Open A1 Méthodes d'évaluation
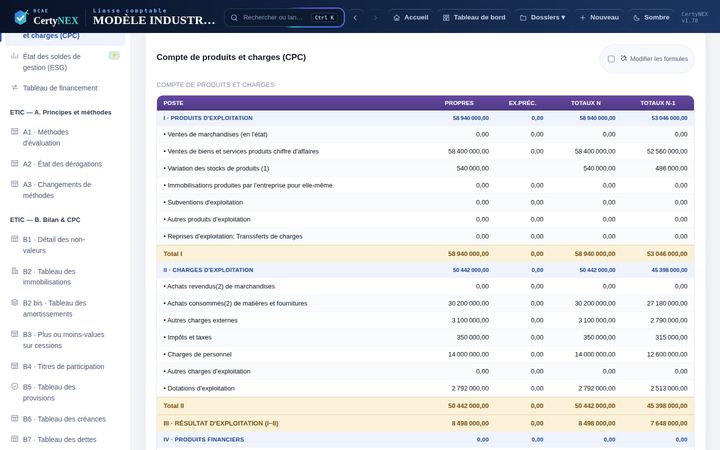 [65, 137]
